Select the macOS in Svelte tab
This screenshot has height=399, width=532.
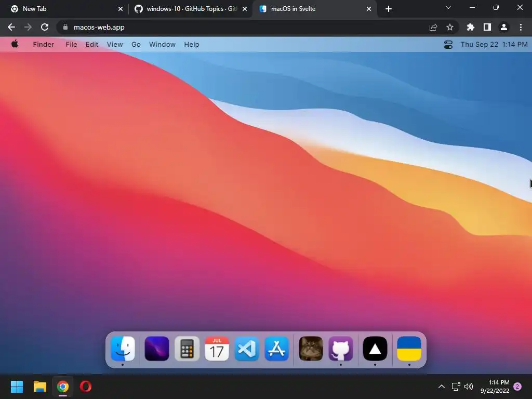314,9
